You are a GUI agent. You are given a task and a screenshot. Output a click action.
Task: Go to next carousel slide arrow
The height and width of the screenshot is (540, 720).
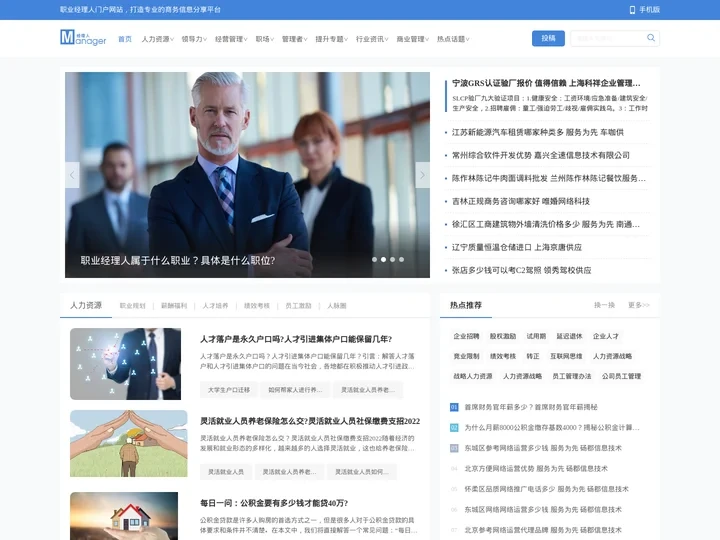point(422,175)
